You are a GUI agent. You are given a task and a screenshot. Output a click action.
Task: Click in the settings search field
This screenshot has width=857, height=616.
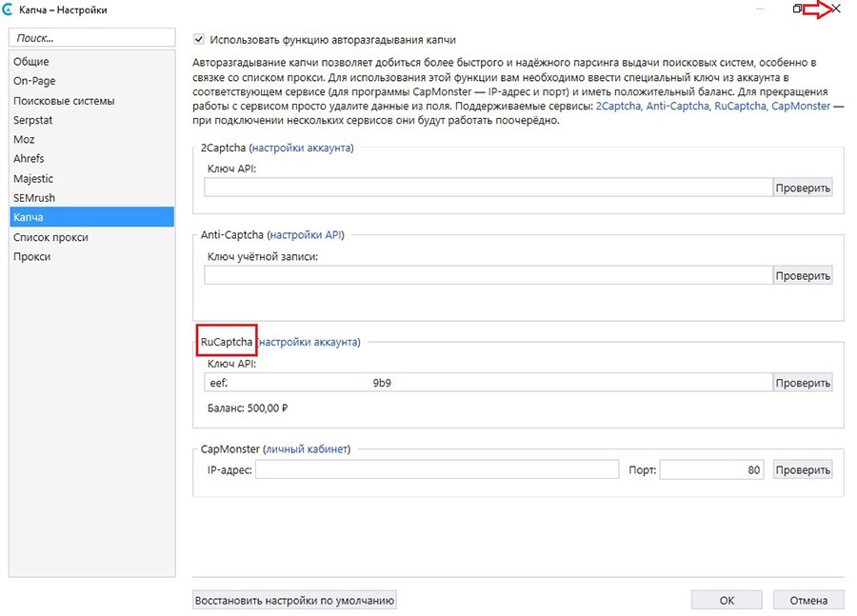91,38
